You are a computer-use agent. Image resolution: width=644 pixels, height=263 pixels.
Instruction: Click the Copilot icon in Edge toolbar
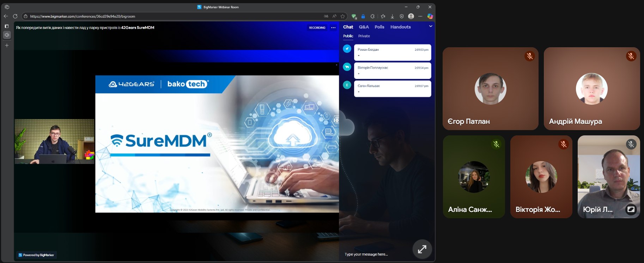click(x=430, y=16)
